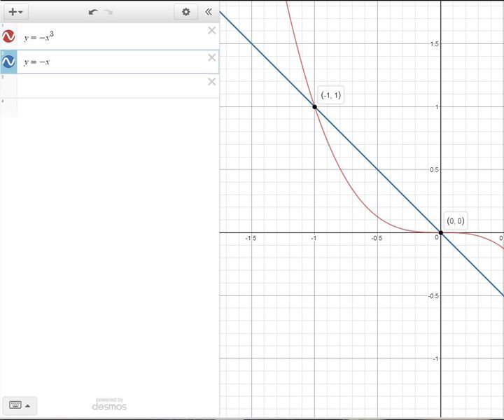Image resolution: width=504 pixels, height=420 pixels.
Task: Toggle visibility of red y = -x³ curve icon
Action: 9,37
